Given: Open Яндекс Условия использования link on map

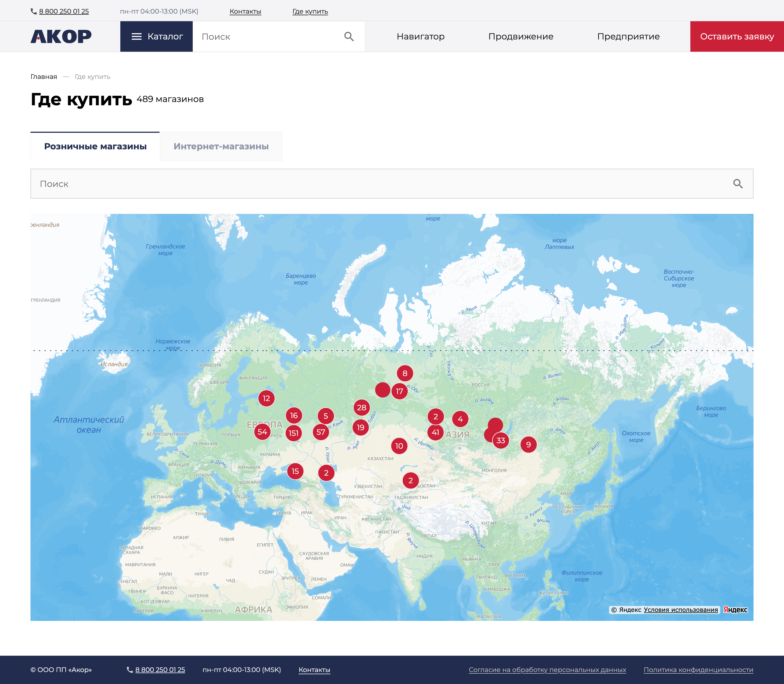Looking at the screenshot, I should pos(681,610).
